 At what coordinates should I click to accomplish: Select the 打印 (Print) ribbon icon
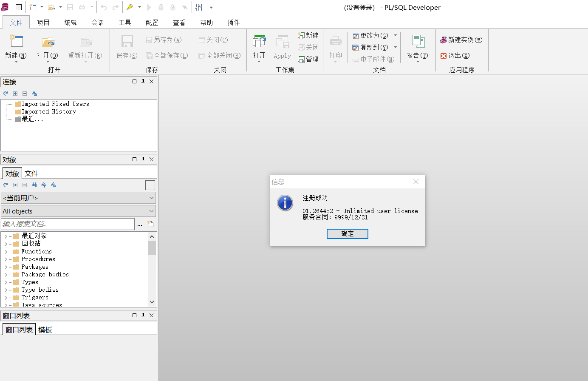[336, 47]
